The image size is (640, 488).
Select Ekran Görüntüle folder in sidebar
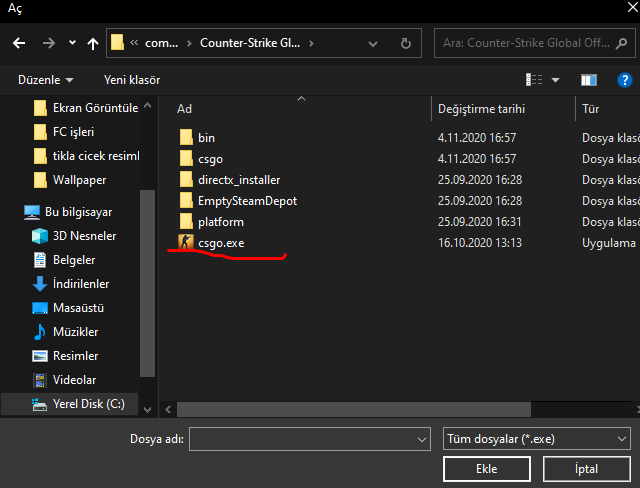pyautogui.click(x=86, y=108)
